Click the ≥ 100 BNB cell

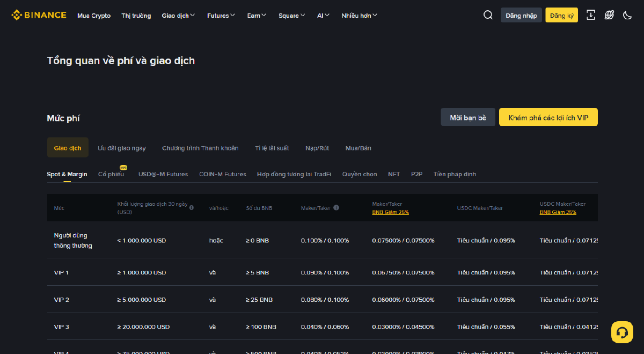pos(261,327)
